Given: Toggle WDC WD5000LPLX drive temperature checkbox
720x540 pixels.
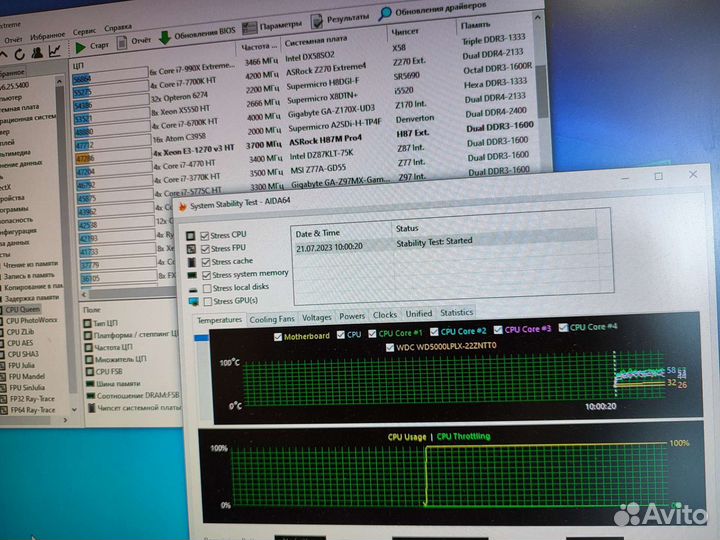Looking at the screenshot, I should click(390, 348).
